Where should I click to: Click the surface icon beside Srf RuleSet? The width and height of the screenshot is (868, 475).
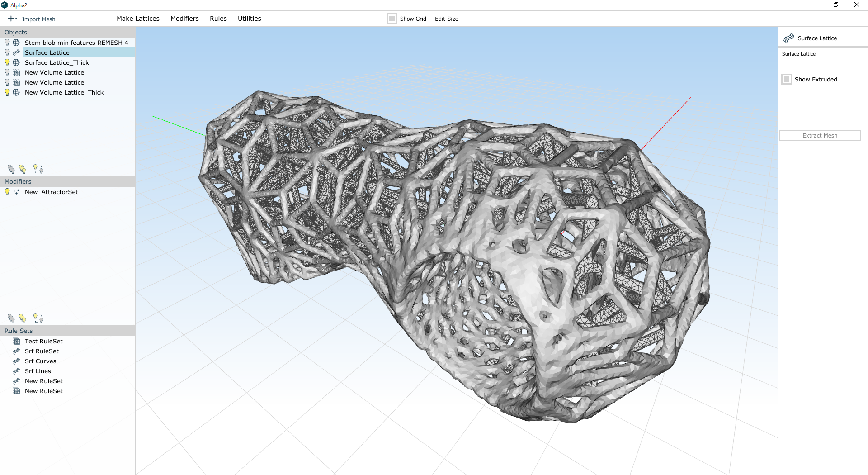pyautogui.click(x=16, y=351)
